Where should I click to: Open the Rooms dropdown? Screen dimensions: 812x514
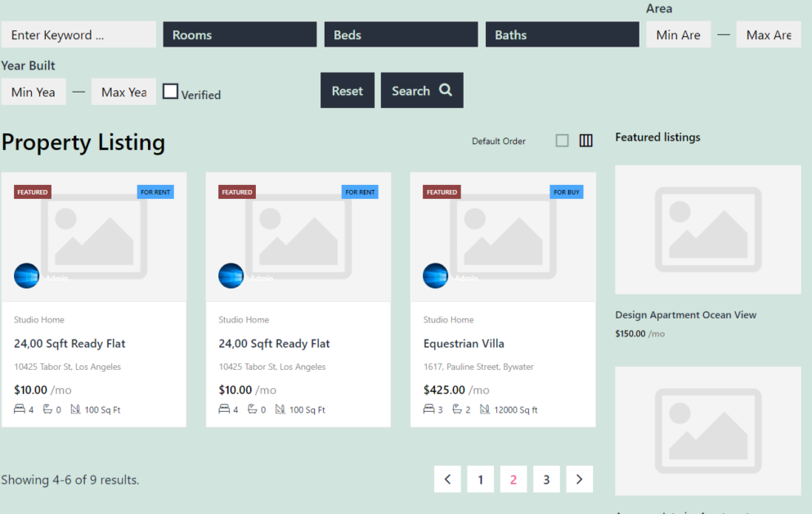(240, 34)
